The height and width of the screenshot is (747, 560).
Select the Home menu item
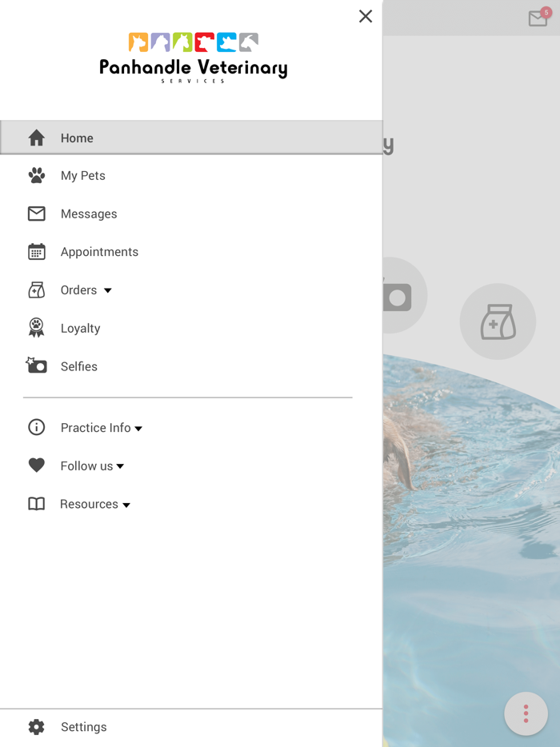[191, 138]
